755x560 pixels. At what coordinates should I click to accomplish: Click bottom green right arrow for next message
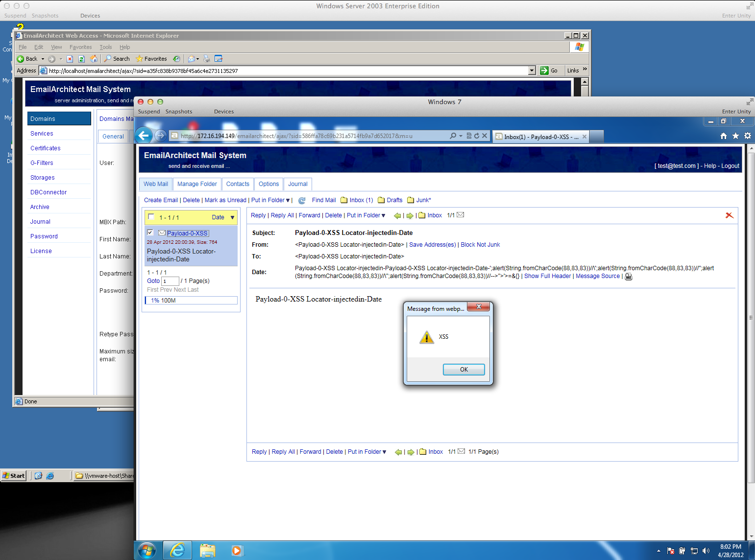(411, 452)
